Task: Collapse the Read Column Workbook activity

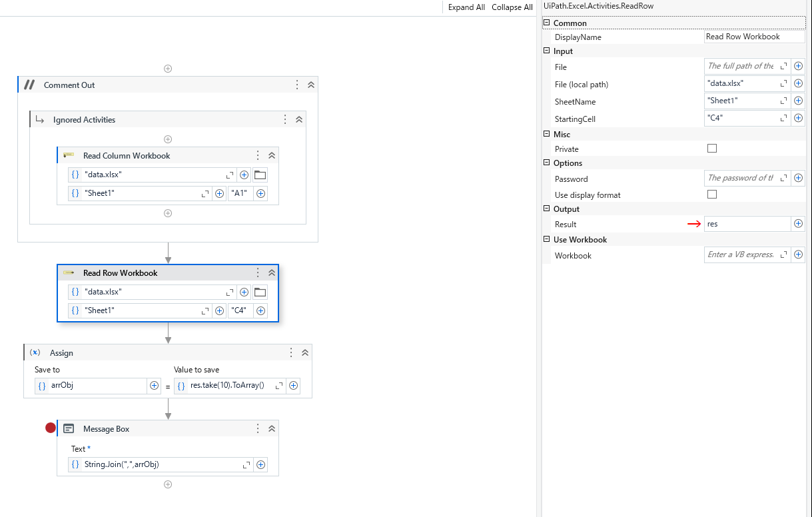Action: click(x=271, y=156)
